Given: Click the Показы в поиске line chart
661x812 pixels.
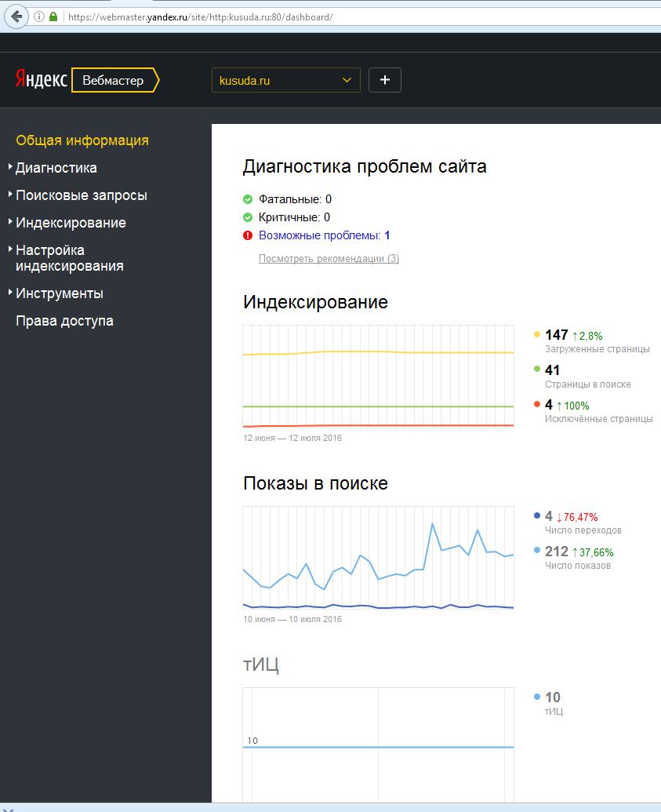Looking at the screenshot, I should point(379,557).
